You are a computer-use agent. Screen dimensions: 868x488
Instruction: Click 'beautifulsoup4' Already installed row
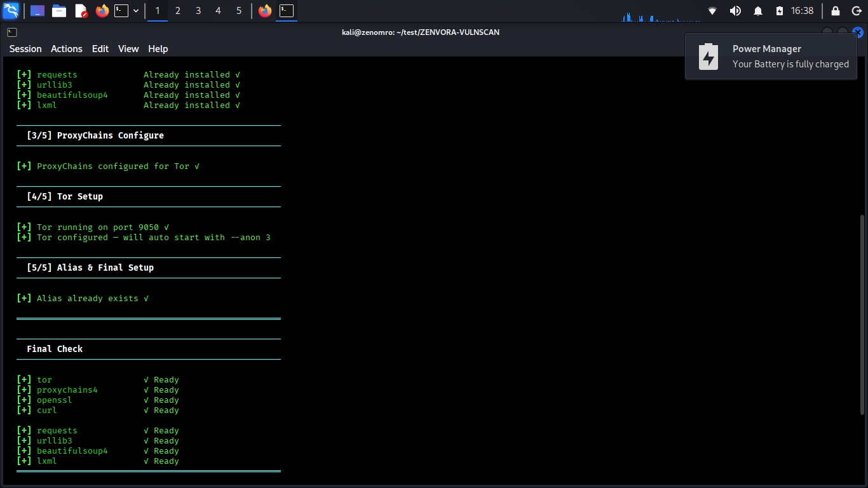click(128, 95)
